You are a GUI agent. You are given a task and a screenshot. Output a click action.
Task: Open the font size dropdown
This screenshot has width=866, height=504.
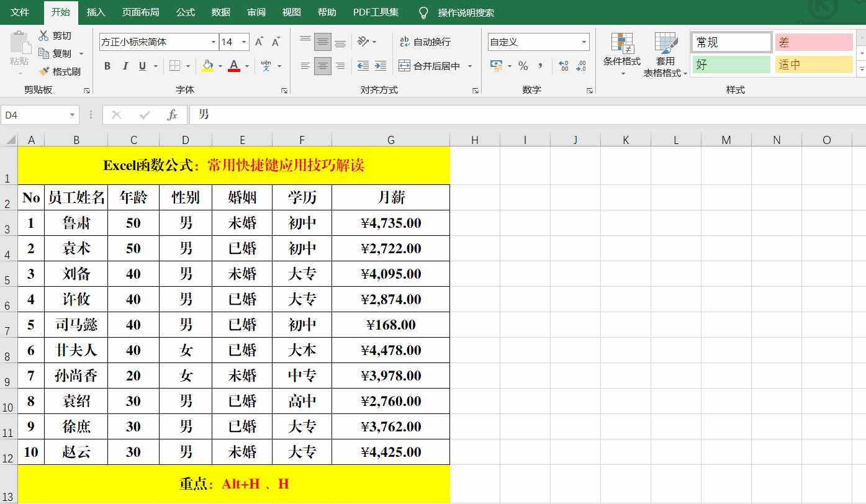point(245,42)
